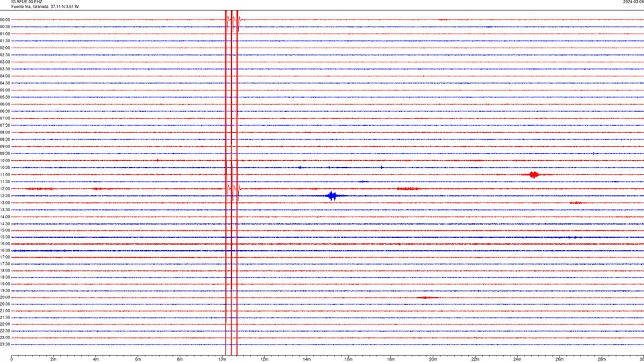Select the 00:00 time label
The image size is (644, 362).
(x=5, y=19)
